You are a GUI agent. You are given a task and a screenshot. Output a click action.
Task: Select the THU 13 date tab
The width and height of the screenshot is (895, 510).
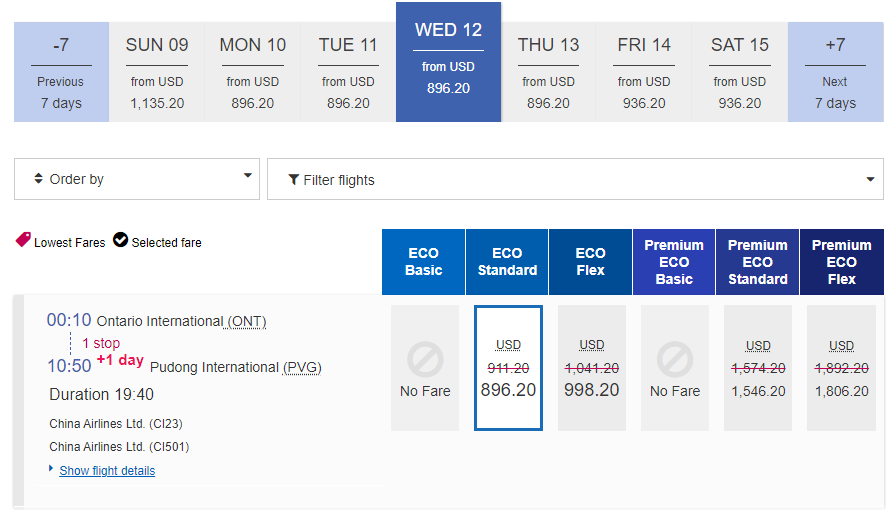point(548,73)
